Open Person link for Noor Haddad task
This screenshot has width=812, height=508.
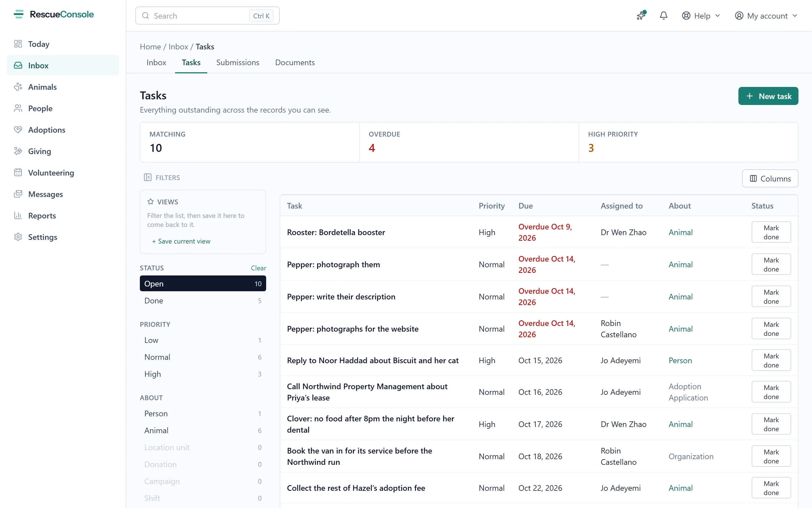[680, 360]
